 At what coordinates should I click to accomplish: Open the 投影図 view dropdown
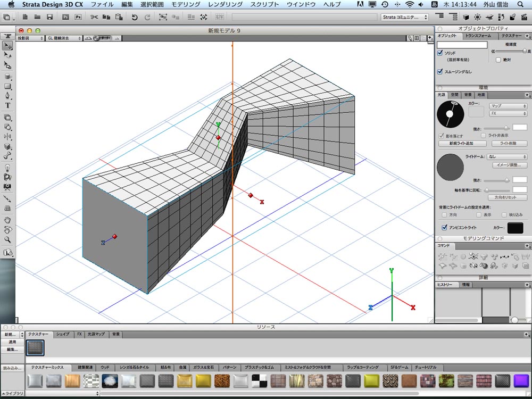coord(30,38)
